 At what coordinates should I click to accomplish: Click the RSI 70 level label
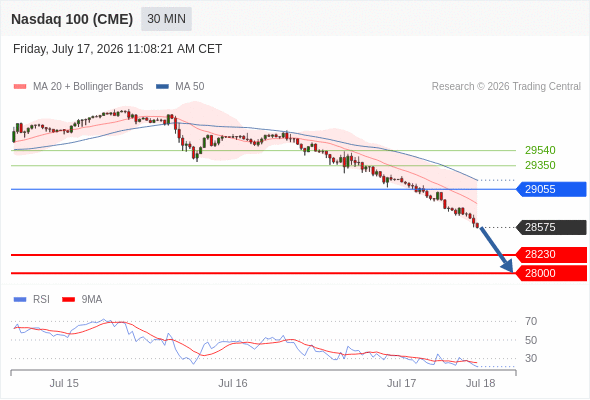pyautogui.click(x=531, y=321)
